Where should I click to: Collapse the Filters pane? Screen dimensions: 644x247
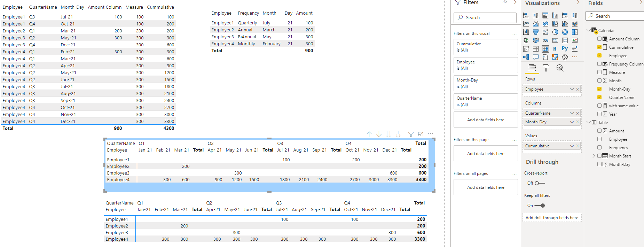click(515, 2)
